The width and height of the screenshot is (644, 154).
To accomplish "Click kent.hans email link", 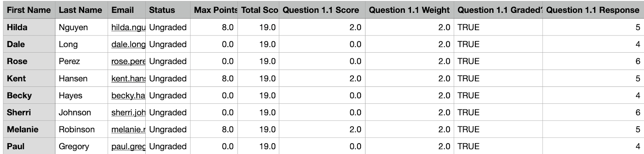I will point(128,78).
